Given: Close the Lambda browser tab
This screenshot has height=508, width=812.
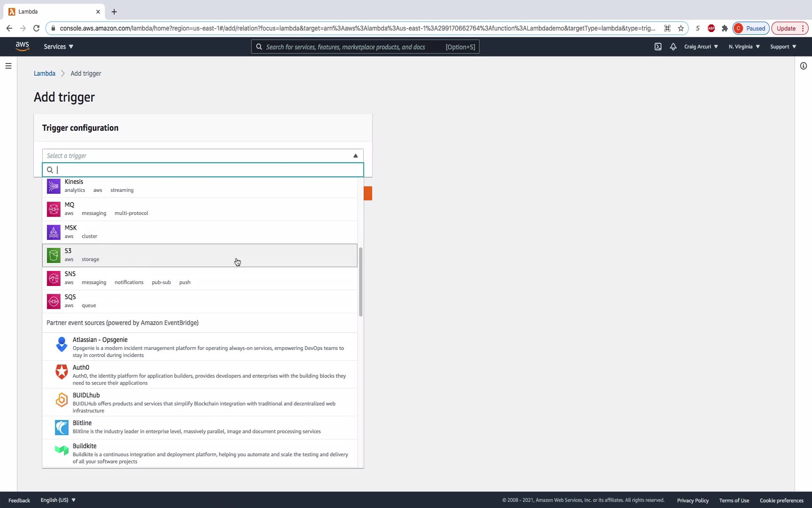Looking at the screenshot, I should [98, 12].
